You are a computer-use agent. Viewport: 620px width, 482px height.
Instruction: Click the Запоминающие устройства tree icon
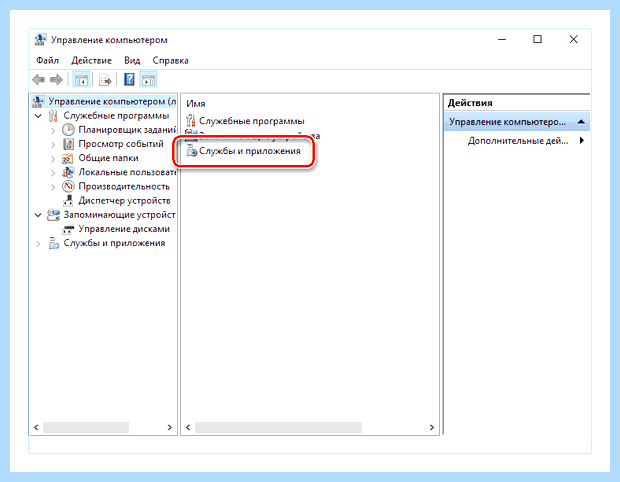(53, 215)
